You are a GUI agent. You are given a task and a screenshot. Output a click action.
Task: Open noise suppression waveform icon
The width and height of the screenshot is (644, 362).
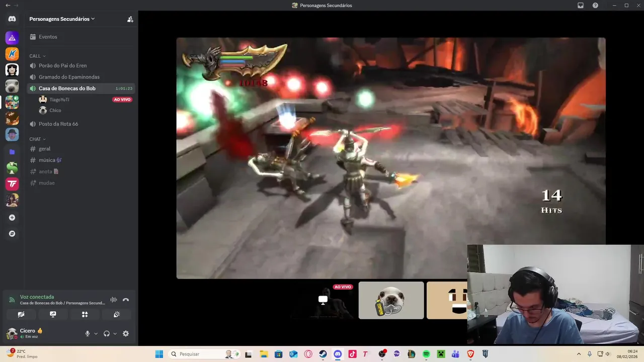[x=114, y=300]
